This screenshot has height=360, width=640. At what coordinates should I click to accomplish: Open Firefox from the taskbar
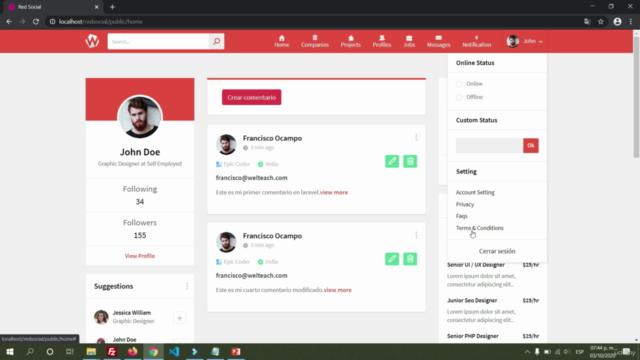pos(133,351)
